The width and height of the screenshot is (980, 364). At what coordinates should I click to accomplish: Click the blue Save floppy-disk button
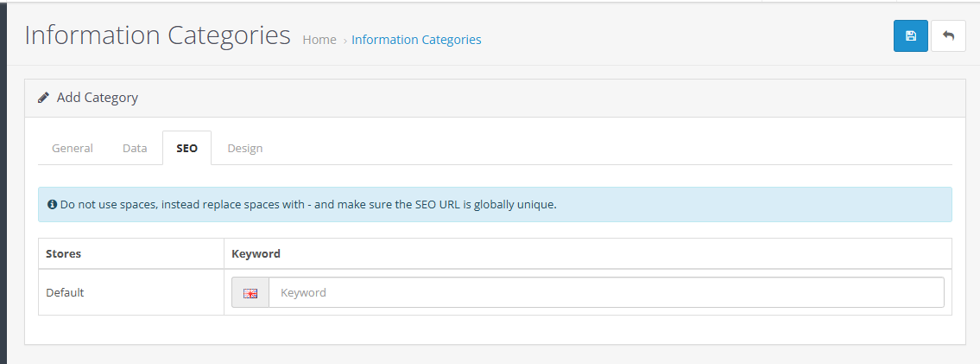pos(910,36)
